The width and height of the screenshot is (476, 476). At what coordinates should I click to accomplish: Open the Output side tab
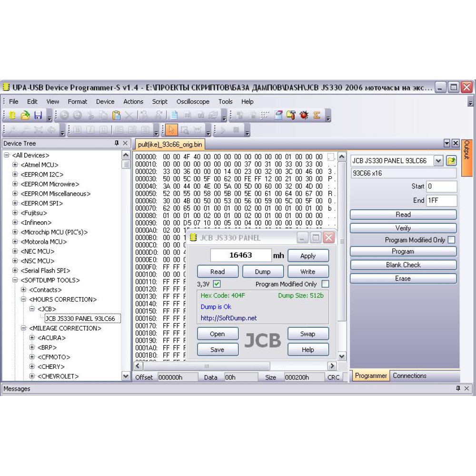(x=467, y=158)
